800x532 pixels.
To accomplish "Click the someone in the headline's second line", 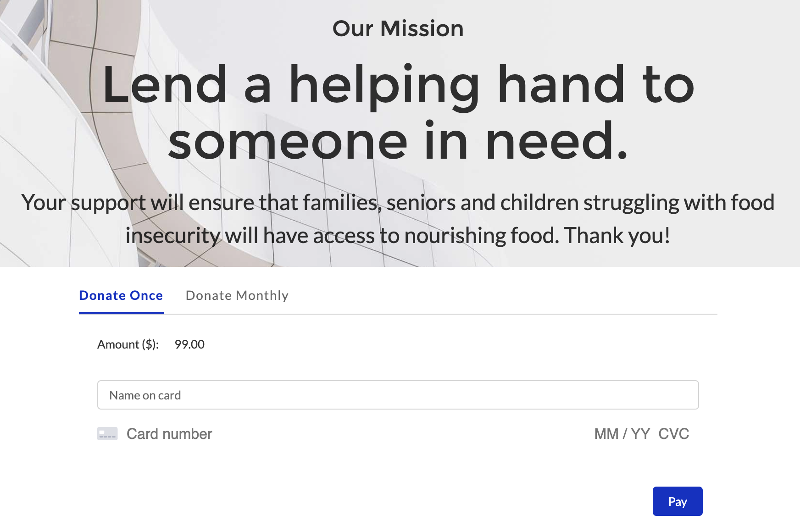I will tap(288, 141).
